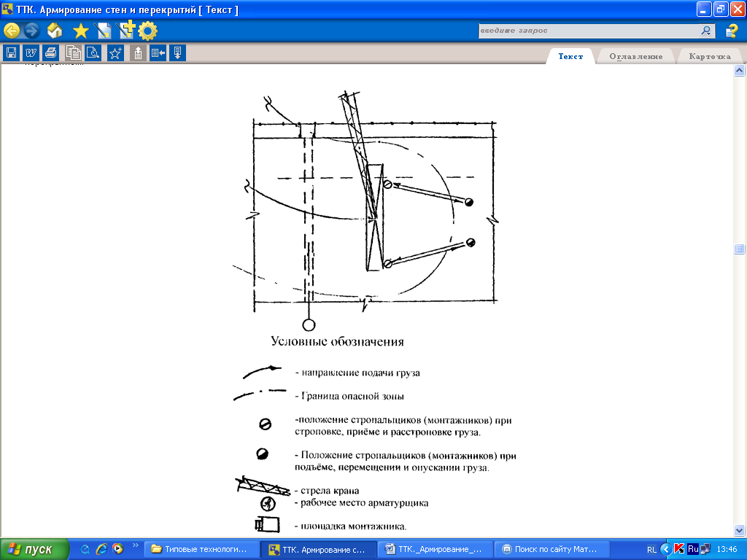Open the пуск Start menu
The image size is (747, 560).
[x=34, y=549]
